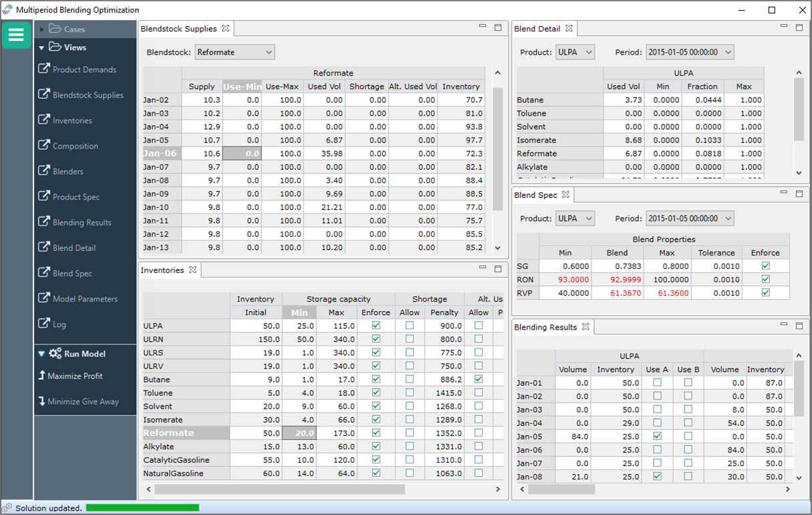Viewport: 812px width, 515px height.
Task: Open Product Demands view icon
Action: (x=44, y=69)
